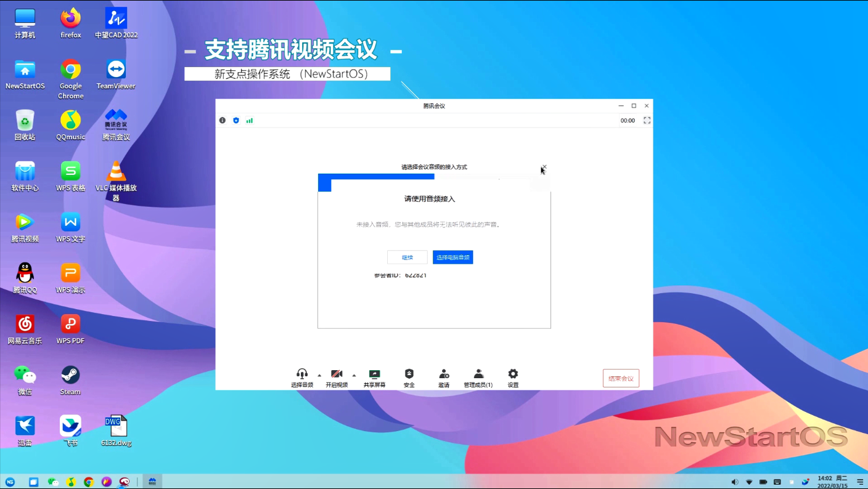Launch 腾讯QQ penguin icon
The height and width of the screenshot is (489, 868).
(25, 278)
